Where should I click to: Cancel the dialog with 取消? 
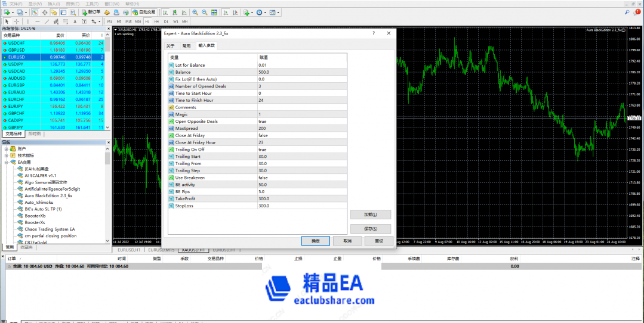(x=347, y=241)
